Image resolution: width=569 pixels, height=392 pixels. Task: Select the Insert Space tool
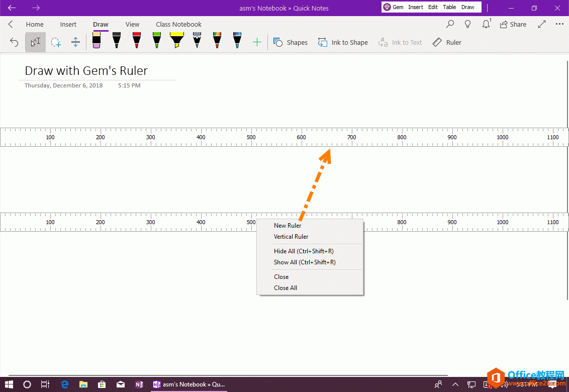coord(75,42)
